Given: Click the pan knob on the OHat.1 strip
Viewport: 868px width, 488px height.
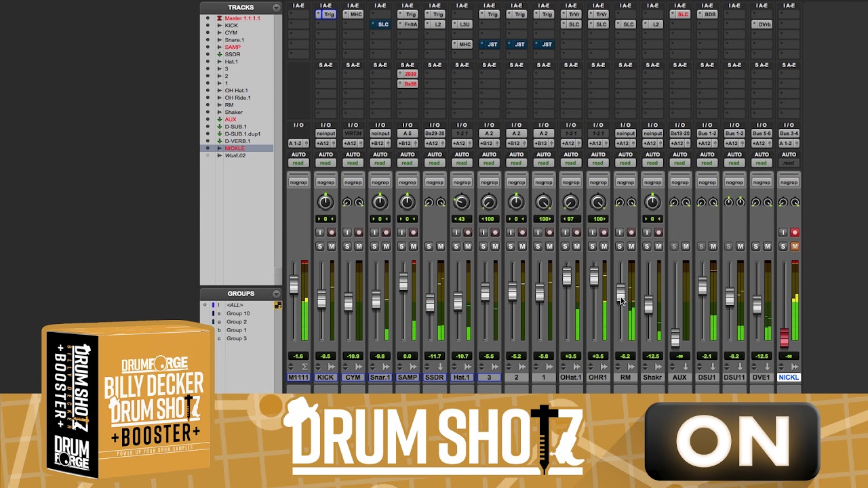Looking at the screenshot, I should tap(571, 202).
